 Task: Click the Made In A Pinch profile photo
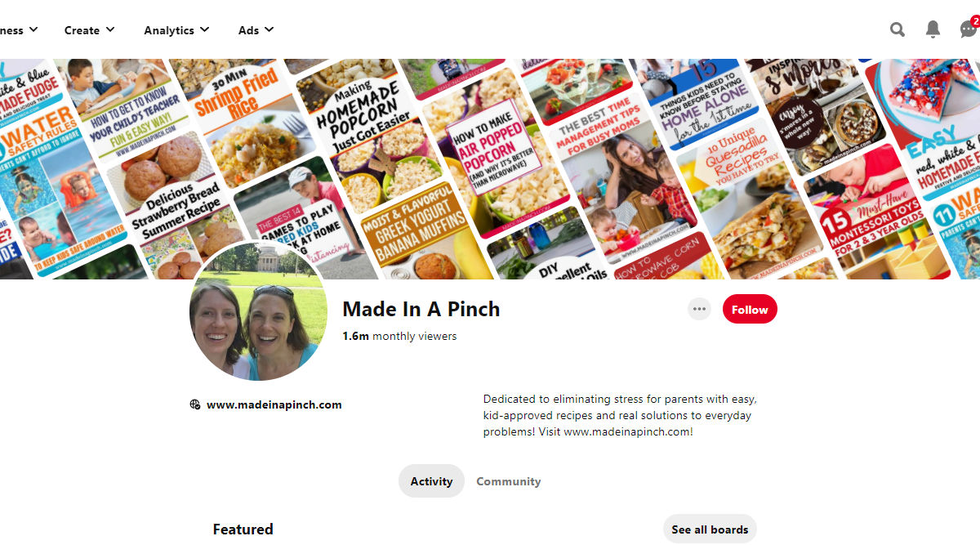click(x=259, y=311)
